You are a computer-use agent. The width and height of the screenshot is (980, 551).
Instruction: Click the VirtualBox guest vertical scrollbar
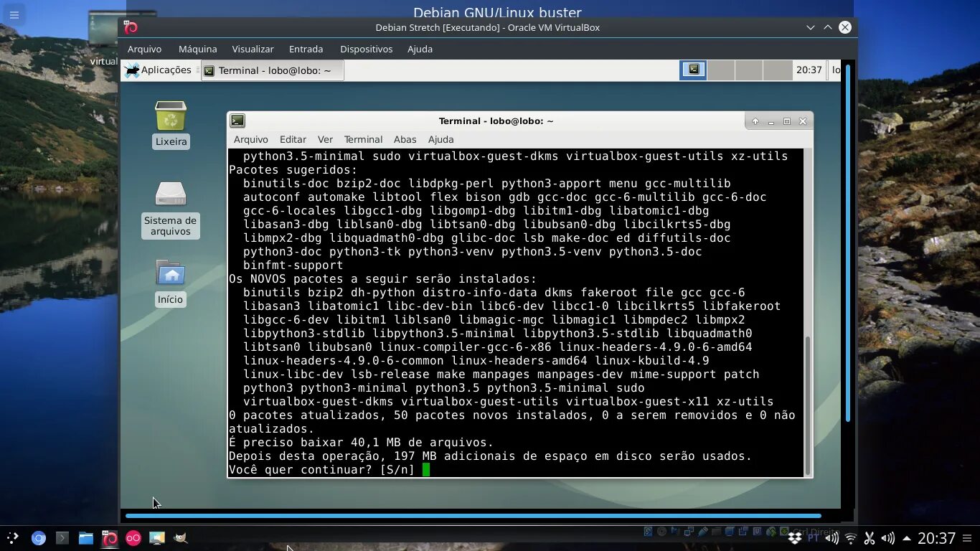click(848, 242)
